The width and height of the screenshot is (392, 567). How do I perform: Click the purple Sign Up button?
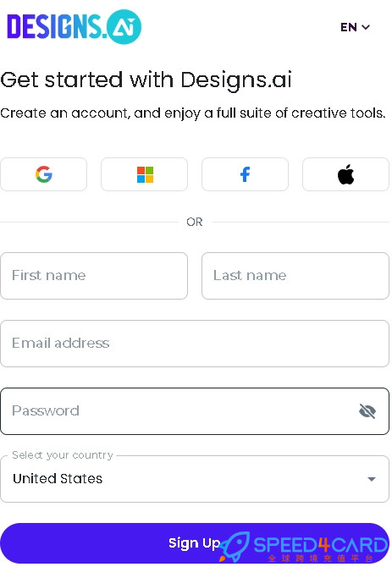195,543
